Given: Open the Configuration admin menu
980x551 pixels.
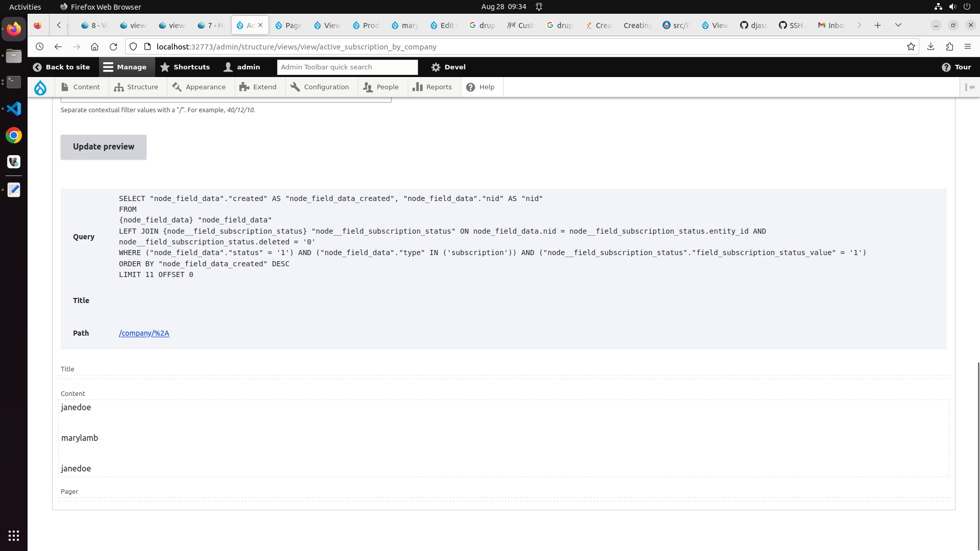Looking at the screenshot, I should (320, 87).
